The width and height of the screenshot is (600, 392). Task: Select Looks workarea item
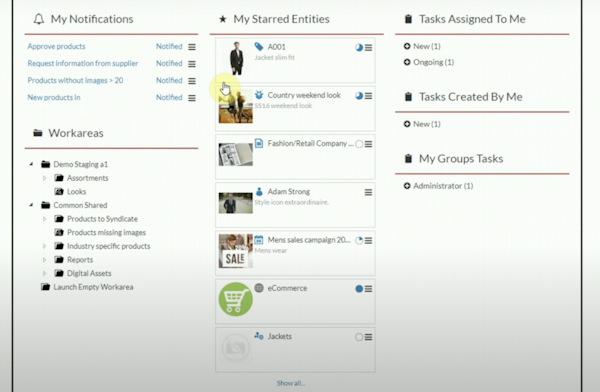click(x=77, y=191)
